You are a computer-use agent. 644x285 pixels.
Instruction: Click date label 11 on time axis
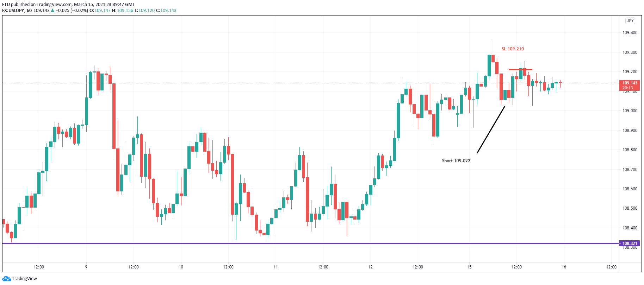[x=275, y=267]
